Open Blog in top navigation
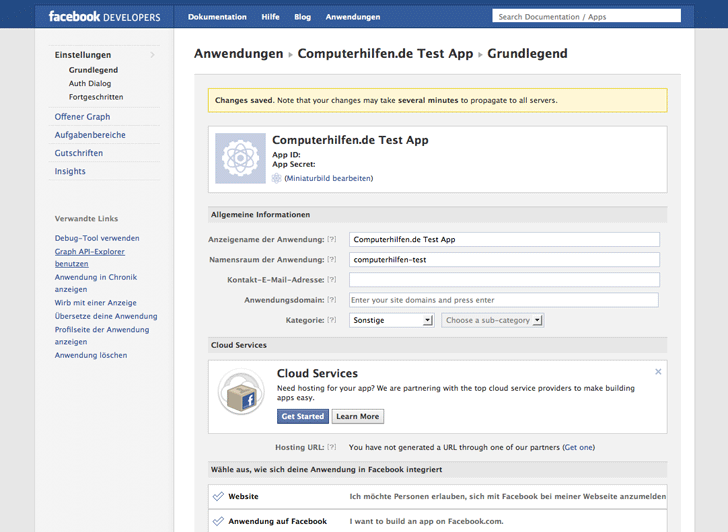728x532 pixels. tap(302, 17)
